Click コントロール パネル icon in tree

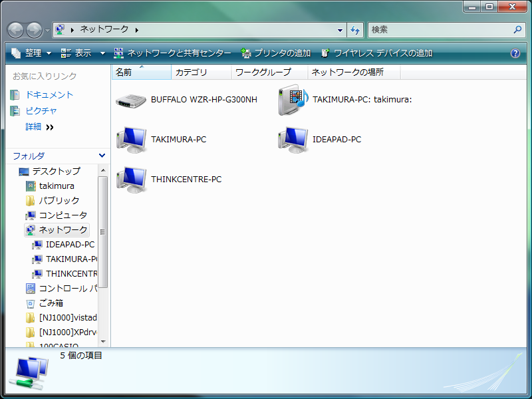click(x=31, y=289)
